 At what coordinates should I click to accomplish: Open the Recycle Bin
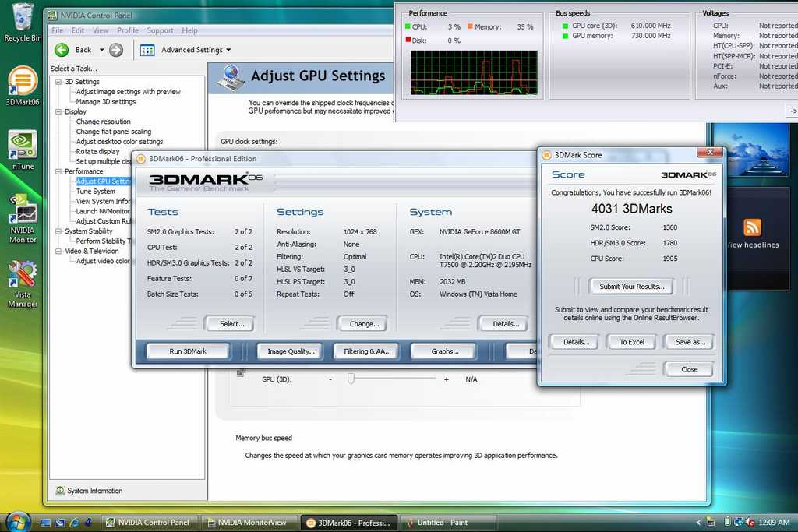[23, 17]
